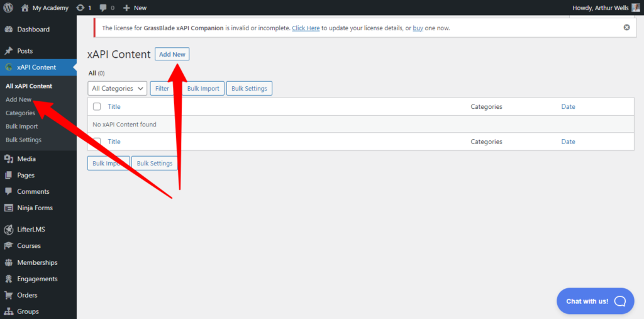Image resolution: width=644 pixels, height=319 pixels.
Task: Sort by Title in table header
Action: click(x=114, y=106)
